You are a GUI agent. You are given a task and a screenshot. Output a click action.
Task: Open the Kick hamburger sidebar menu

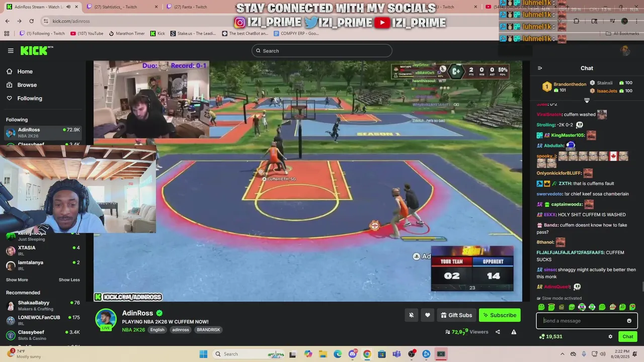pyautogui.click(x=11, y=51)
